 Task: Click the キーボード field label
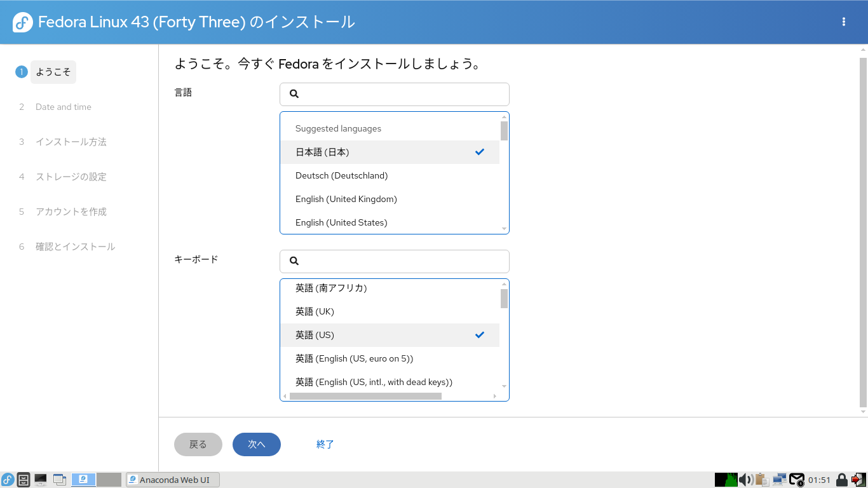[196, 259]
